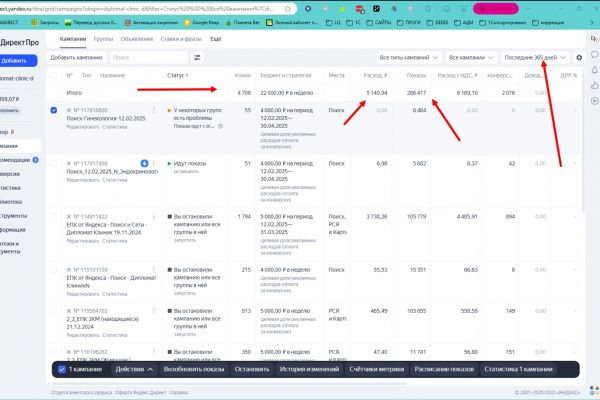This screenshot has width=600, height=400.
Task: Open 'Все типы кампаний' dropdown
Action: tap(408, 57)
